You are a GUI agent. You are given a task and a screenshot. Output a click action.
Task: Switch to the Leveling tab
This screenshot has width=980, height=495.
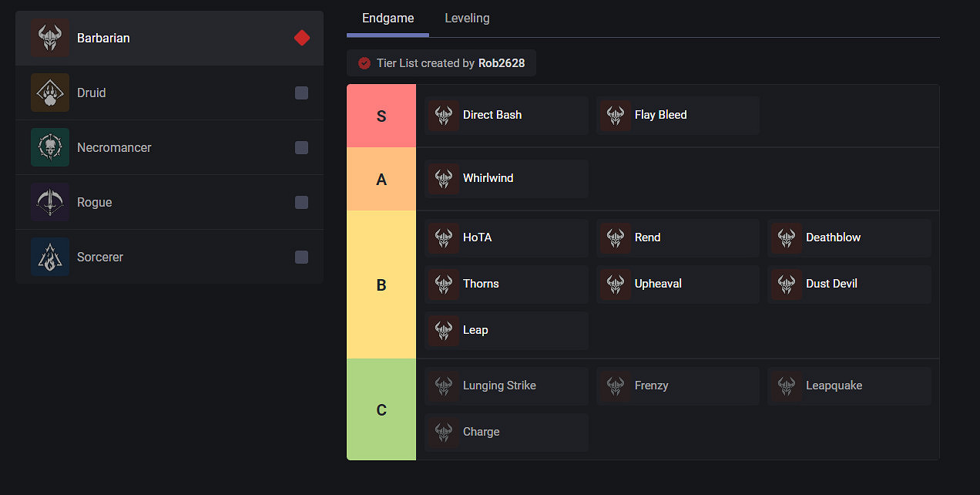coord(467,19)
